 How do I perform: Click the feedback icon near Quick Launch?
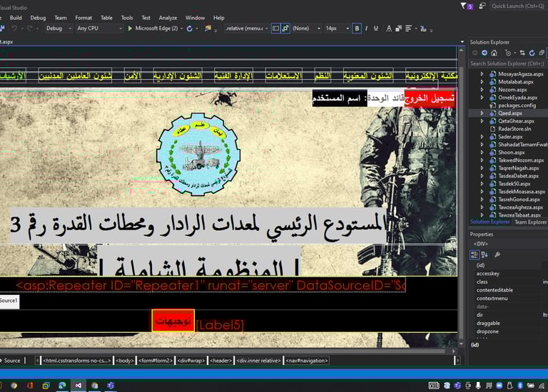pyautogui.click(x=482, y=6)
